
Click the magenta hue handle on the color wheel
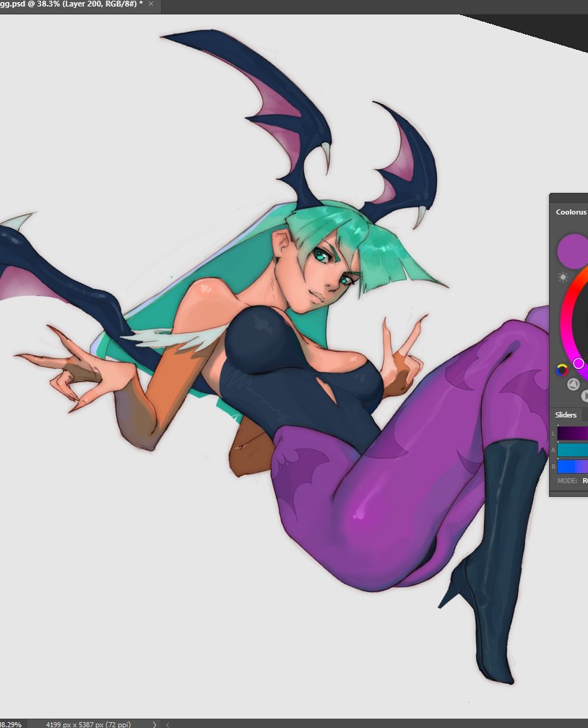(578, 363)
